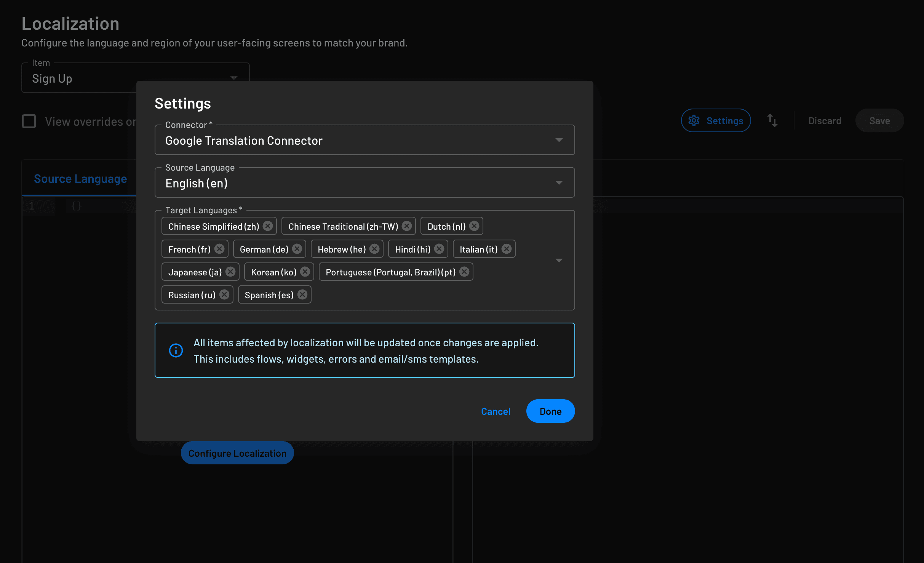Open the Connector dropdown
This screenshot has width=924, height=563.
pyautogui.click(x=559, y=140)
